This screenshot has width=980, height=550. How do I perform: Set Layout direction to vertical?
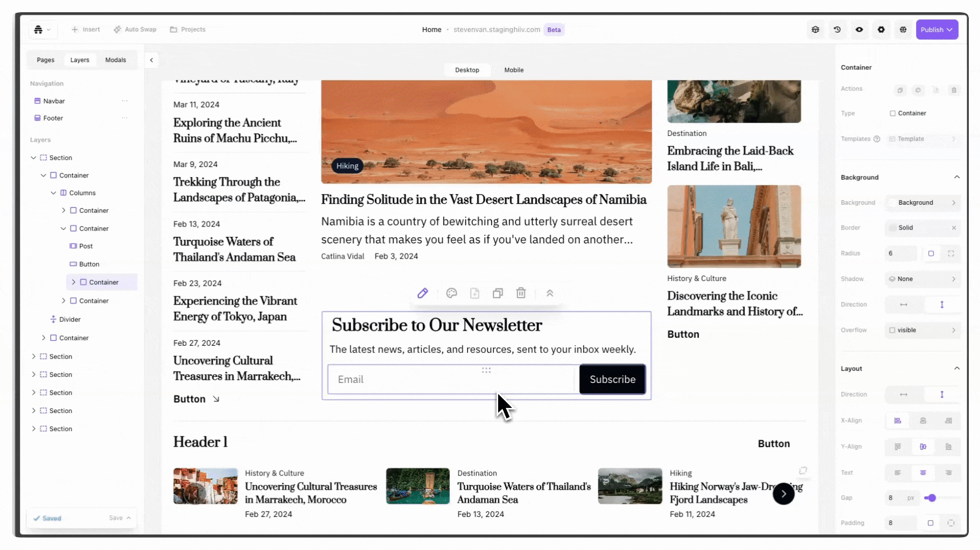[x=942, y=395]
